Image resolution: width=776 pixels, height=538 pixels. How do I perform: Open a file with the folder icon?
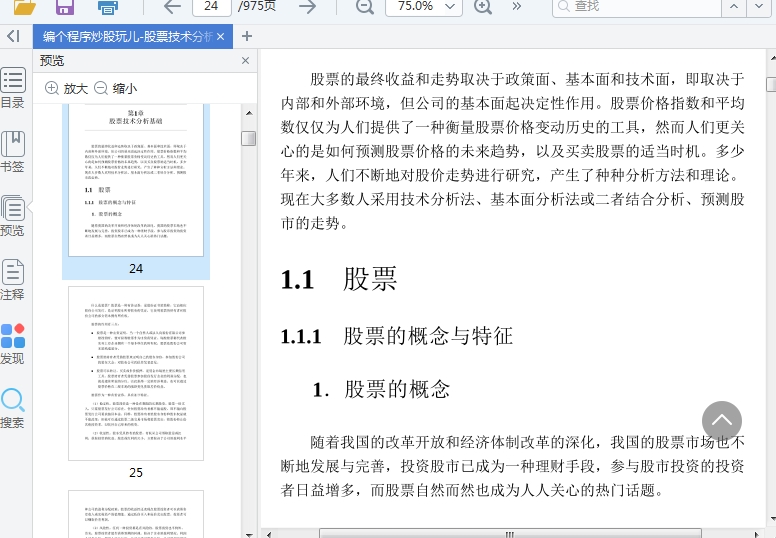coord(25,6)
